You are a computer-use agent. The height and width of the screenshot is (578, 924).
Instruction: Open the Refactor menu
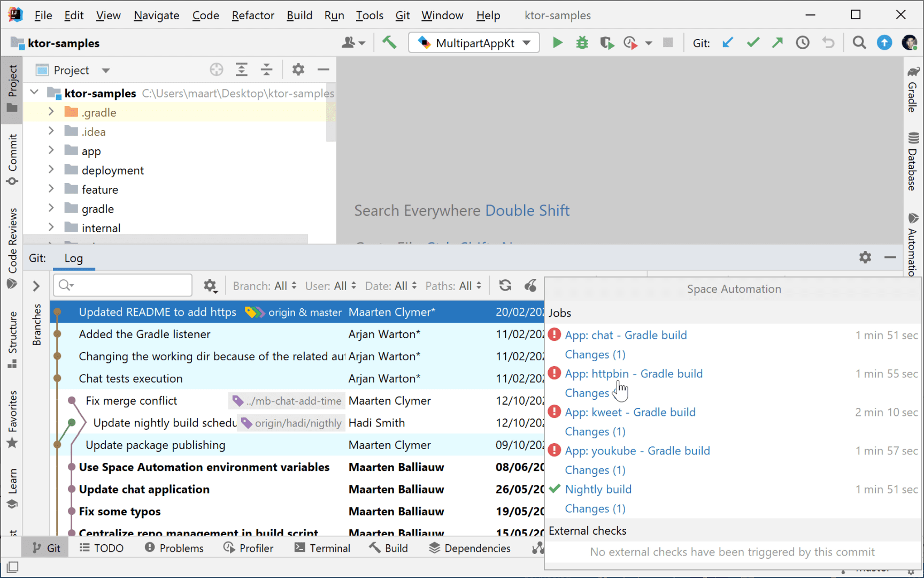tap(253, 15)
